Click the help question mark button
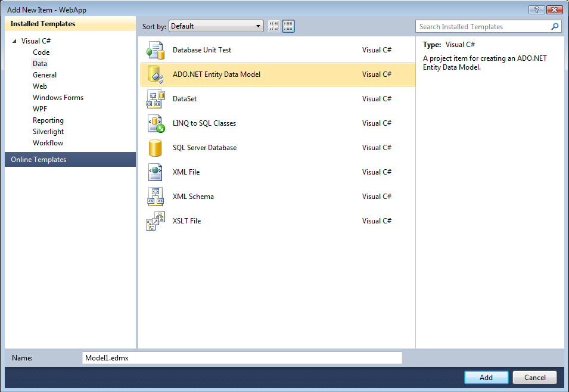569x392 pixels. pyautogui.click(x=537, y=10)
